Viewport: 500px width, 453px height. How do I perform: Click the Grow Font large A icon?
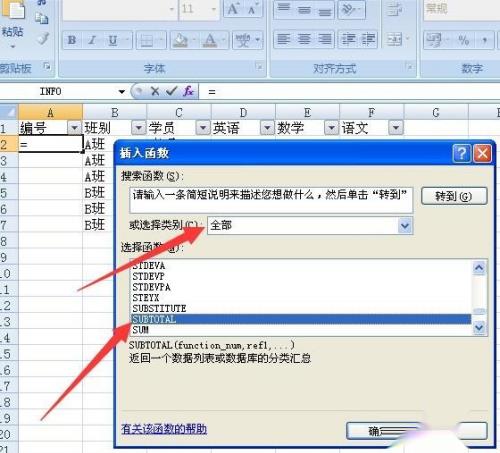(x=233, y=9)
